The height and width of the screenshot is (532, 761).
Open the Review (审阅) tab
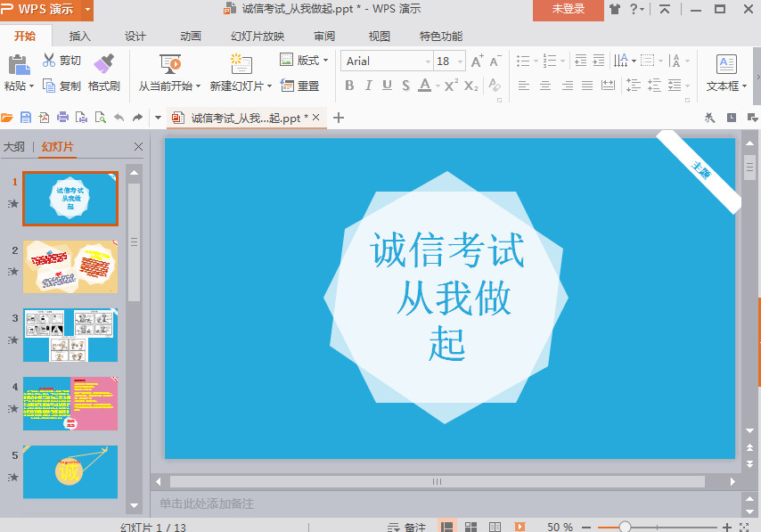pyautogui.click(x=324, y=36)
